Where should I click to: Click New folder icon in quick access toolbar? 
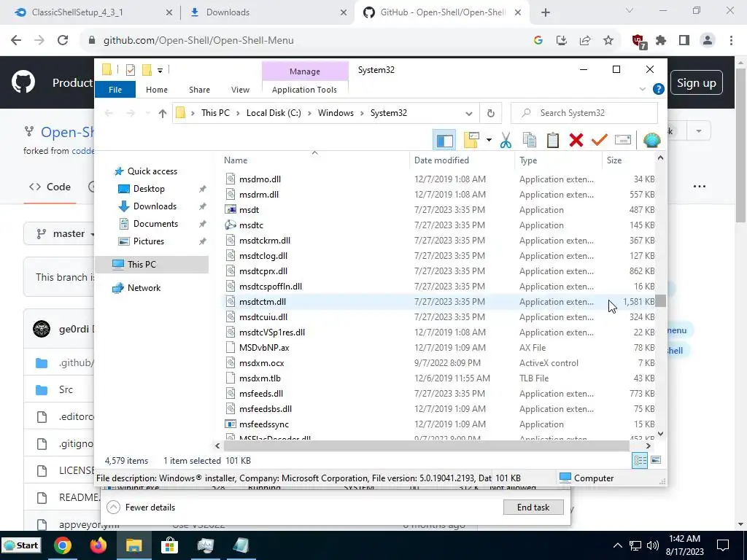pos(147,71)
